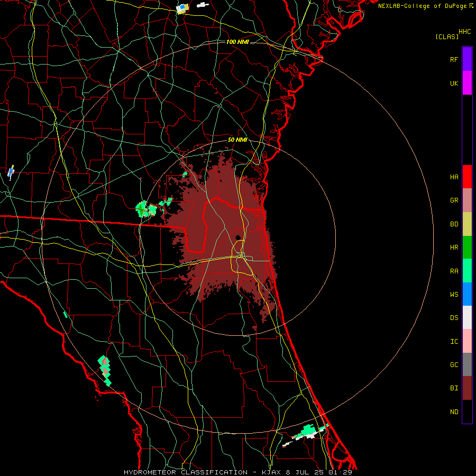Click the small white echo at the top
This screenshot has height=476, width=476.
203,5
